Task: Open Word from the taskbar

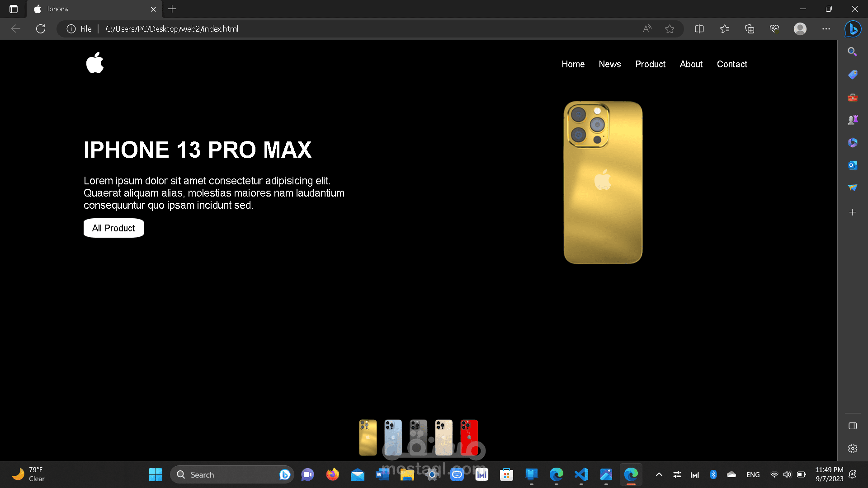Action: 382,474
